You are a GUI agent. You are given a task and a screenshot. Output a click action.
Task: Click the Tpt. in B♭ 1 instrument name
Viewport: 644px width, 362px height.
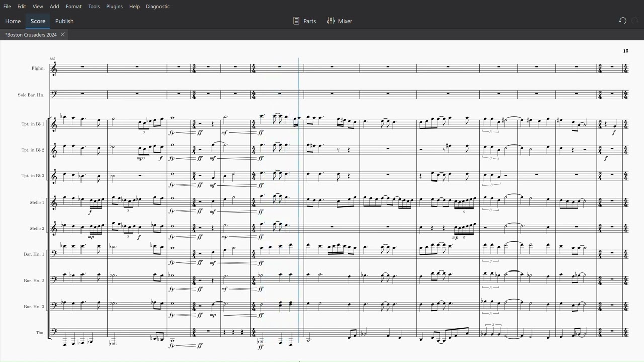[x=33, y=124]
